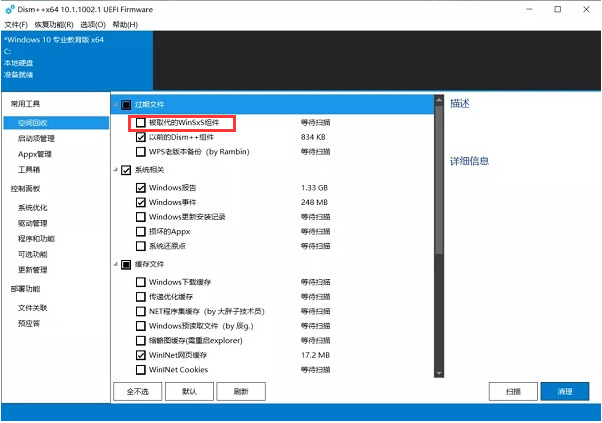This screenshot has height=423, width=602.
Task: Select the Windows 10 专业教育版 x64 image tile
Action: (x=77, y=61)
